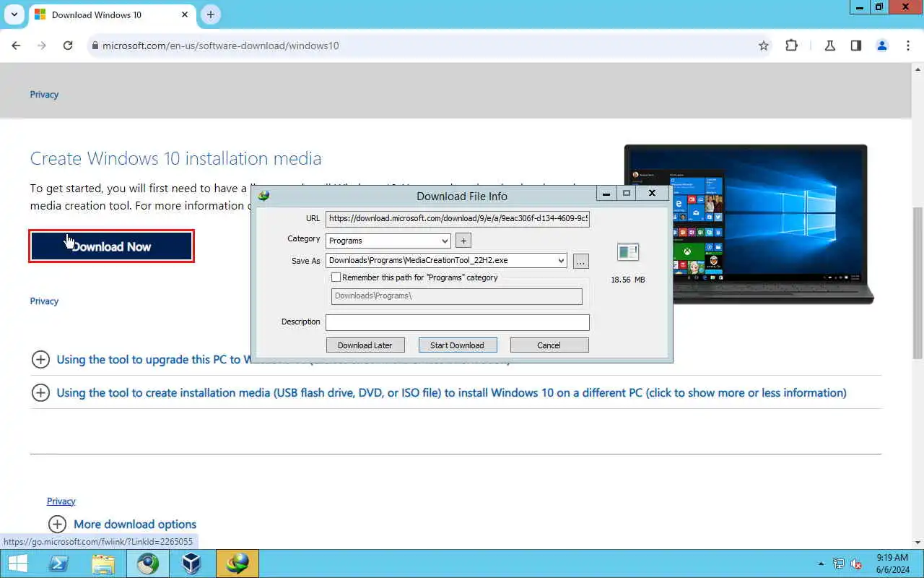The image size is (924, 578).
Task: Open new tab with plus button
Action: [x=211, y=14]
